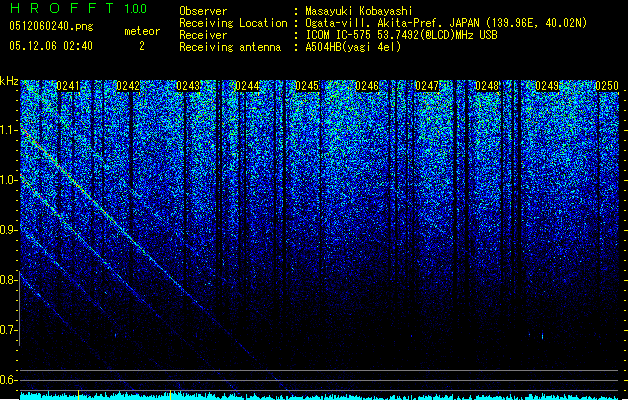Click the HROFFT 1.0.0 title text
This screenshot has height=400, width=629.
(x=79, y=8)
